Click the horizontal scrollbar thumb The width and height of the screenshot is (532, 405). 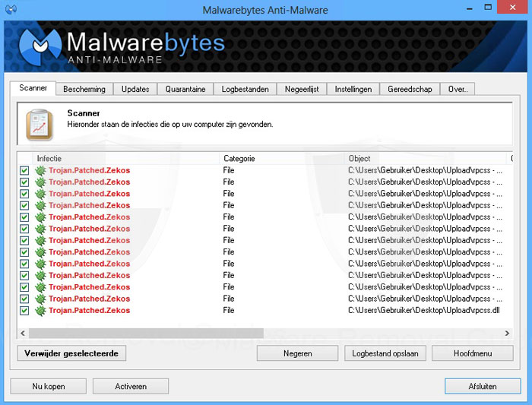point(146,333)
